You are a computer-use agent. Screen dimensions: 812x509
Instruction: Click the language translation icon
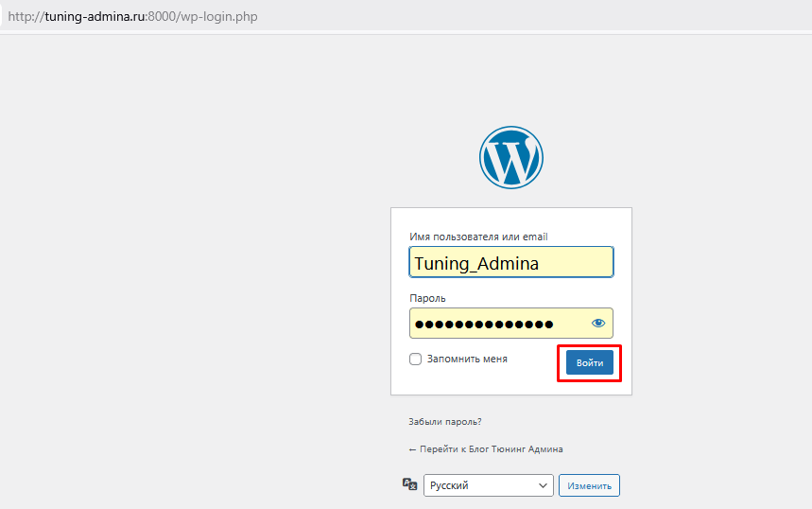(409, 484)
